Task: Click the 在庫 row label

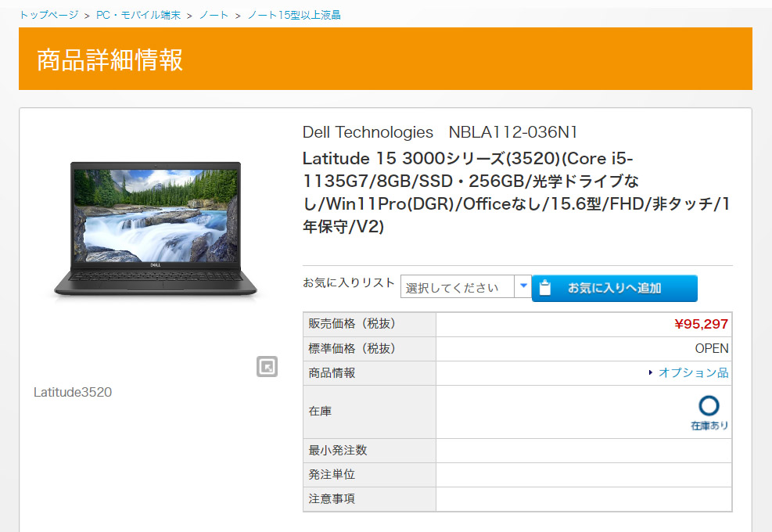Action: pyautogui.click(x=320, y=412)
